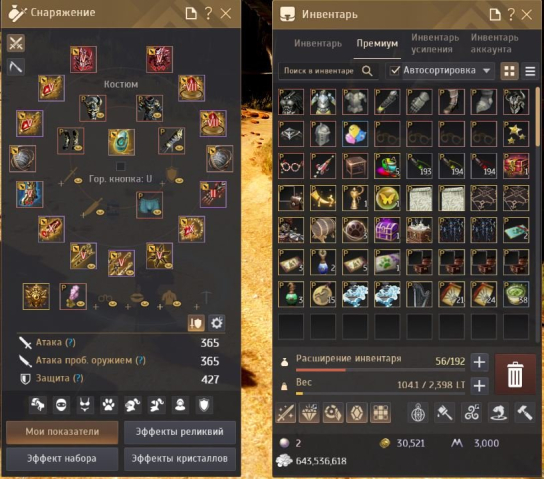Toggle helmet visibility icon in bottom row
The height and width of the screenshot is (479, 544).
tap(133, 405)
